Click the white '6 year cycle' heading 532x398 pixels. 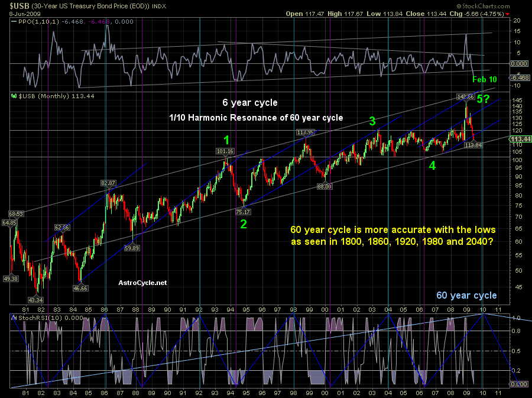(x=250, y=102)
